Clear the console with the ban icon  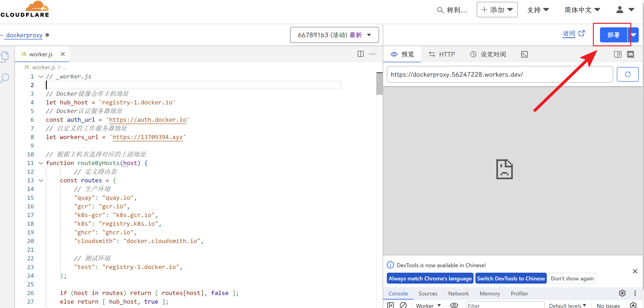(403, 305)
